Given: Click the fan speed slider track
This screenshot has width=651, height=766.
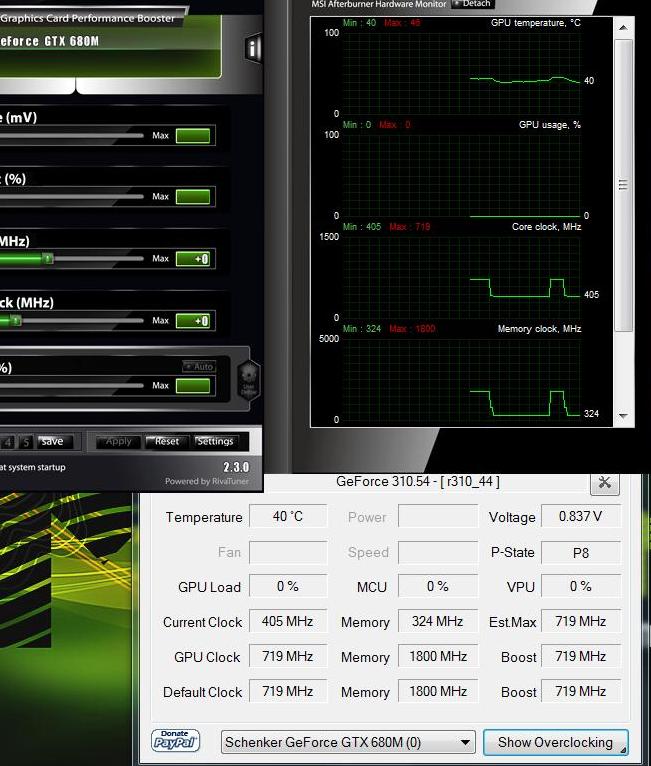Looking at the screenshot, I should (x=71, y=385).
